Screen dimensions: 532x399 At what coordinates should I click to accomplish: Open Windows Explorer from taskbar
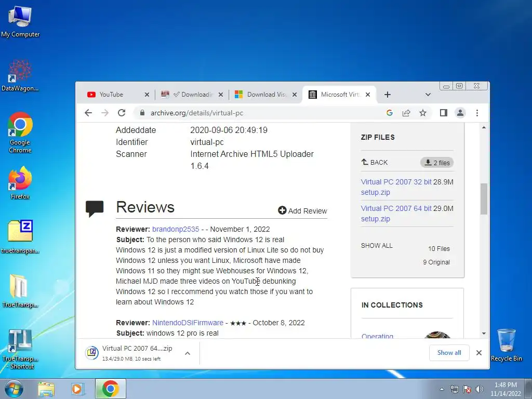click(46, 389)
